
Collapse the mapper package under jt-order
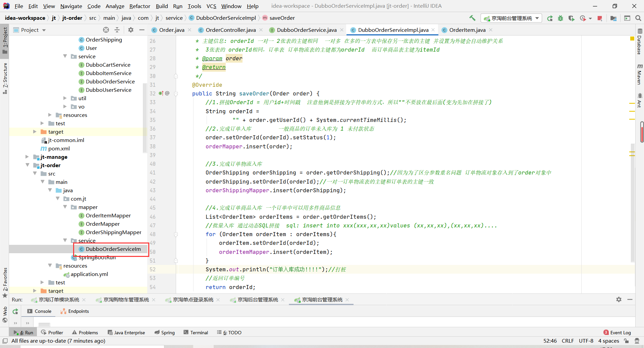[x=65, y=207]
